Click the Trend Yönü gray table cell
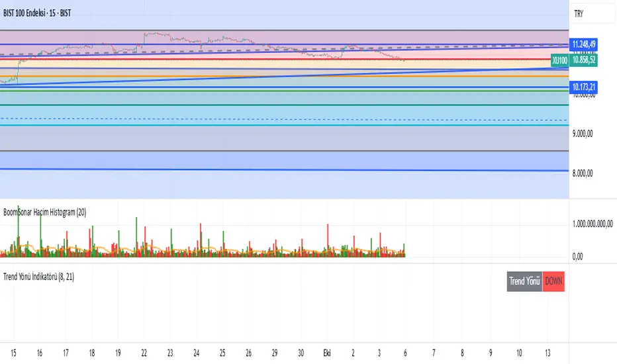Image resolution: width=617 pixels, height=364 pixels. tap(524, 281)
